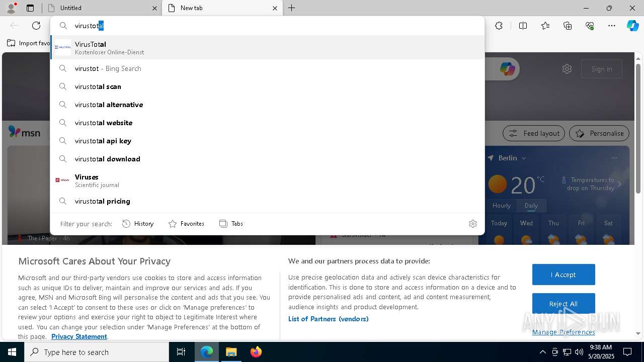This screenshot has width=644, height=362.
Task: Click I Accept cookie button
Action: coord(563,275)
